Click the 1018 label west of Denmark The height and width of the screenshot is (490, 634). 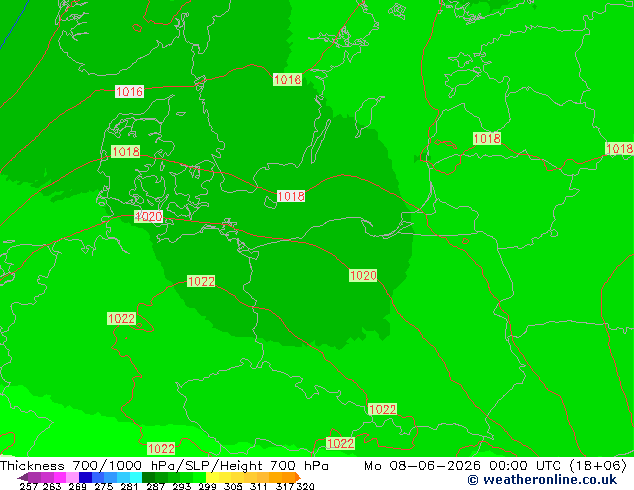click(126, 152)
